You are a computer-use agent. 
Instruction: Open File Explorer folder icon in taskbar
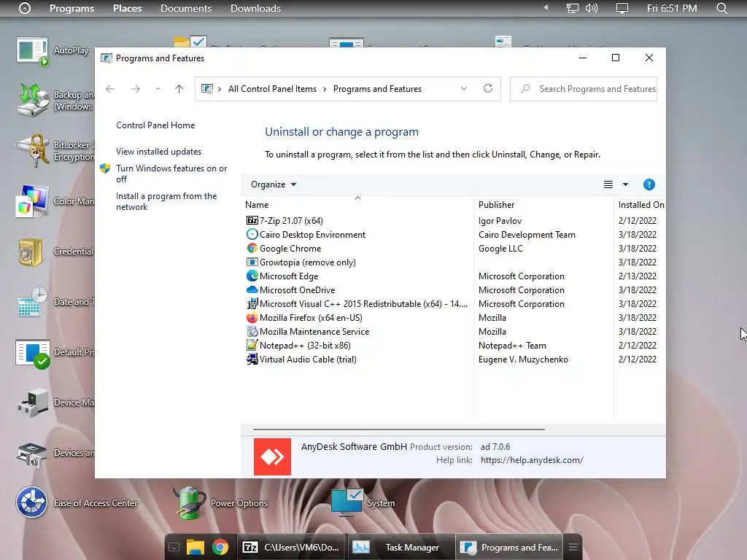click(x=195, y=547)
